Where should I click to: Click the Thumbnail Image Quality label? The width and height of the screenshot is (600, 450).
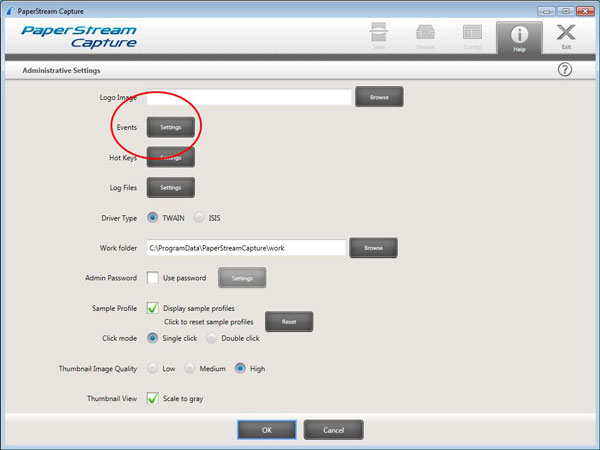click(98, 369)
